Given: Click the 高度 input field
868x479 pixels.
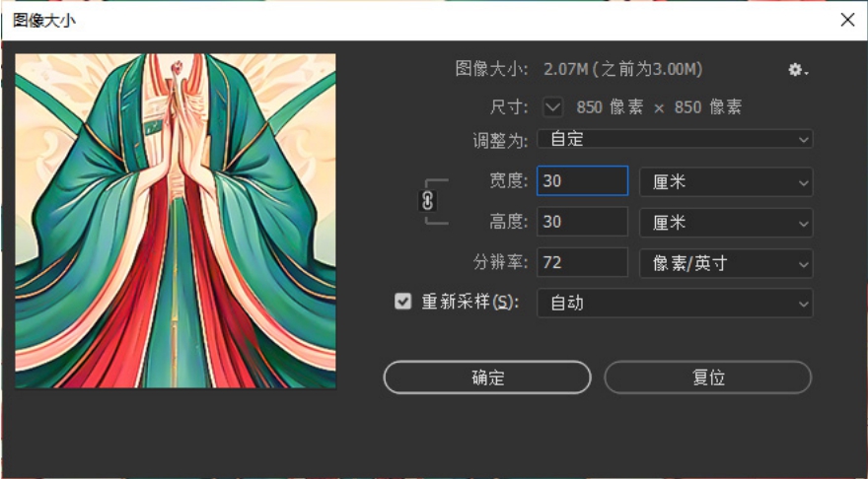Looking at the screenshot, I should click(582, 222).
